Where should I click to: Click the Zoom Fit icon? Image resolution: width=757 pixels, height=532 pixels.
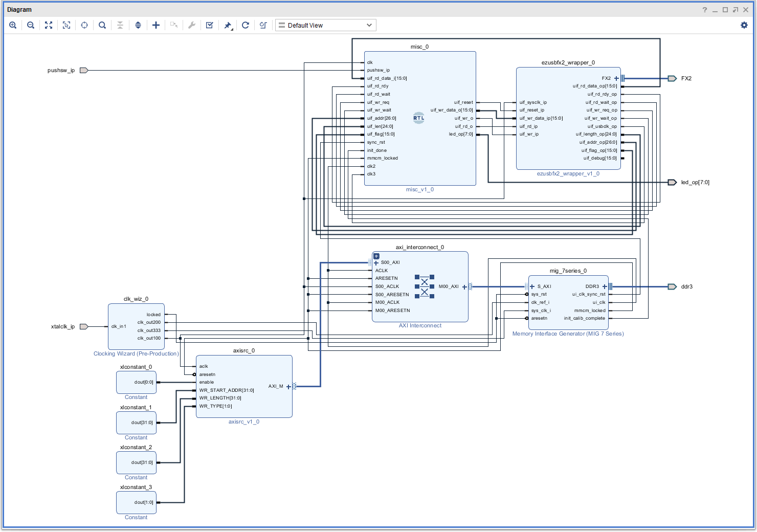point(49,25)
